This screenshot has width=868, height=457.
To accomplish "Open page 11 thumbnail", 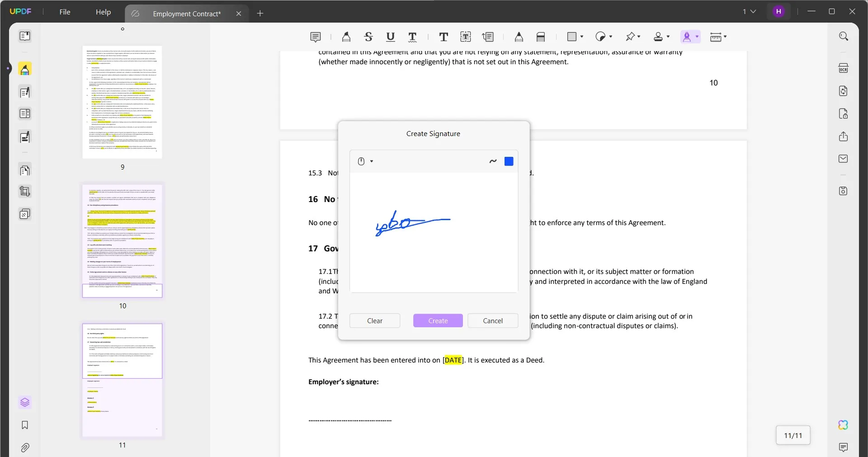I will pos(122,380).
